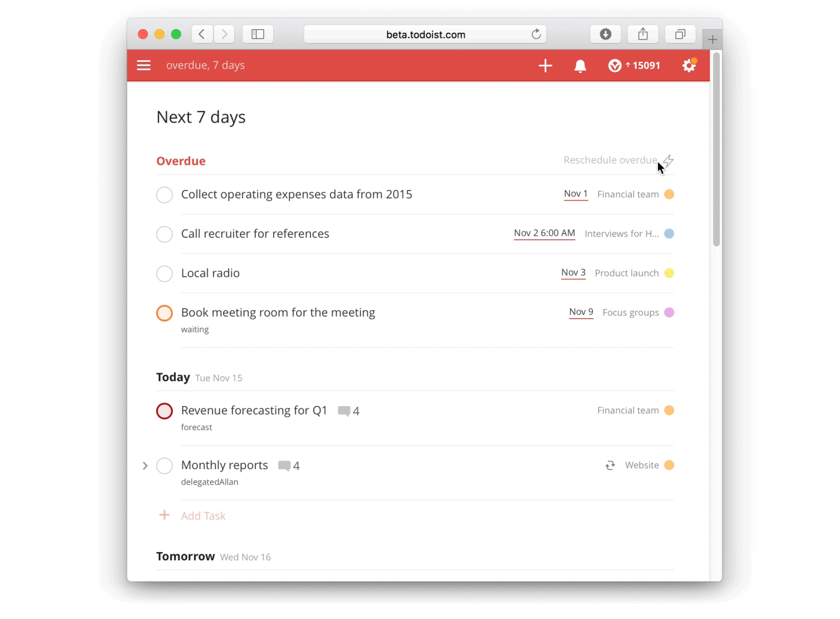Click the beta.todoist.com address bar

point(426,34)
